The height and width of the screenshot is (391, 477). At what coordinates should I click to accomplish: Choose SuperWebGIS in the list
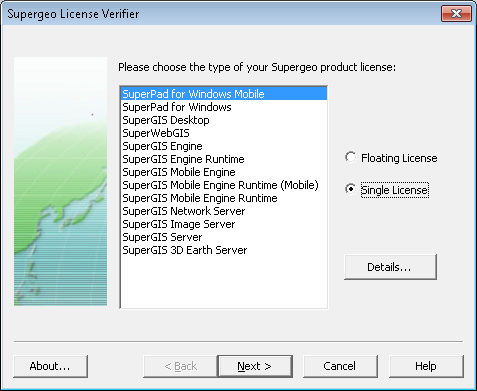[x=224, y=133]
